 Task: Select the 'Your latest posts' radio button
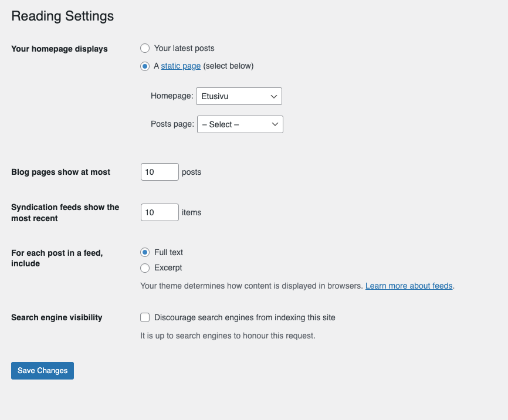pos(145,48)
